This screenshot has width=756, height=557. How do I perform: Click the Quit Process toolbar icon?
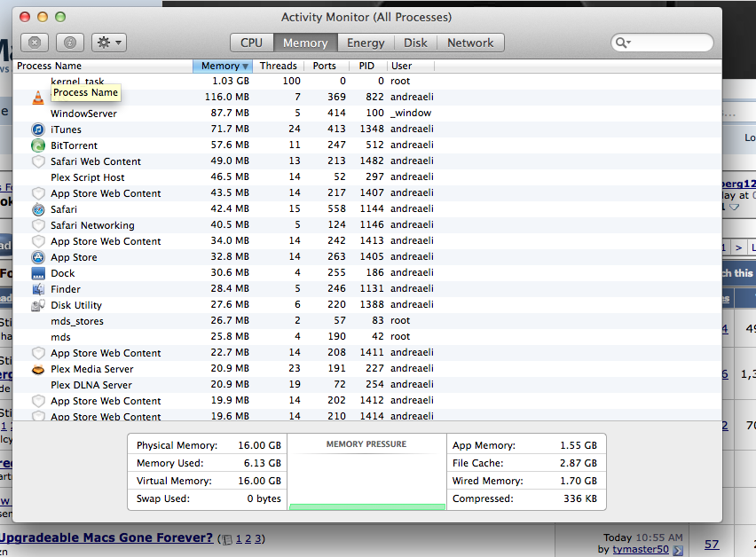click(x=35, y=43)
